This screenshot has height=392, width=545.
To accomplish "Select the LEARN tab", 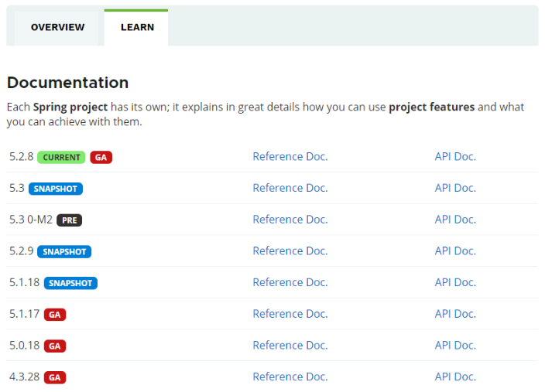I will 136,28.
